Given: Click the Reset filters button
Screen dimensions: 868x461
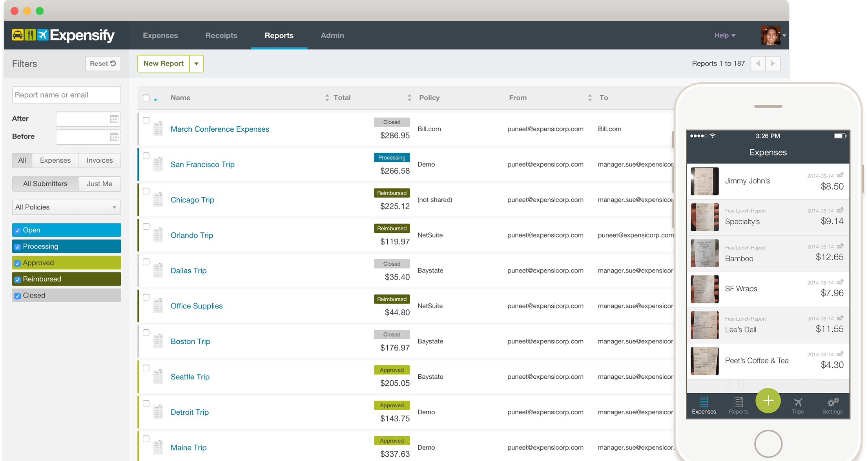Looking at the screenshot, I should 103,64.
